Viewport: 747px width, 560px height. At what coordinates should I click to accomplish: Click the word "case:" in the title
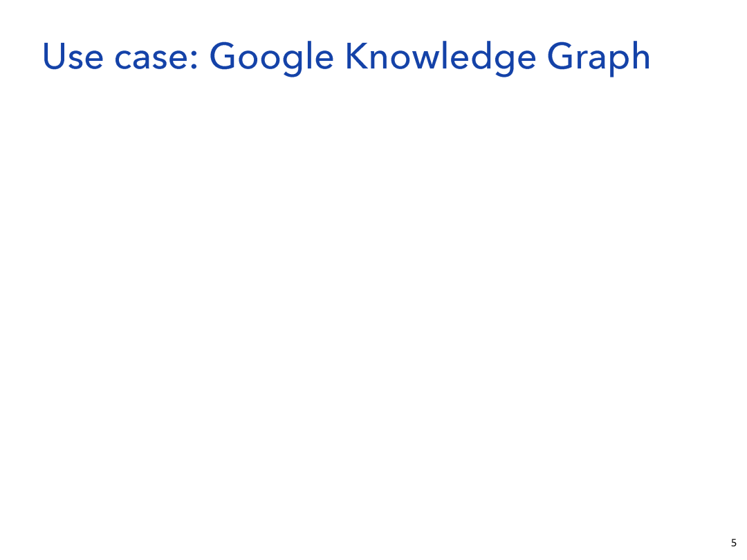156,59
